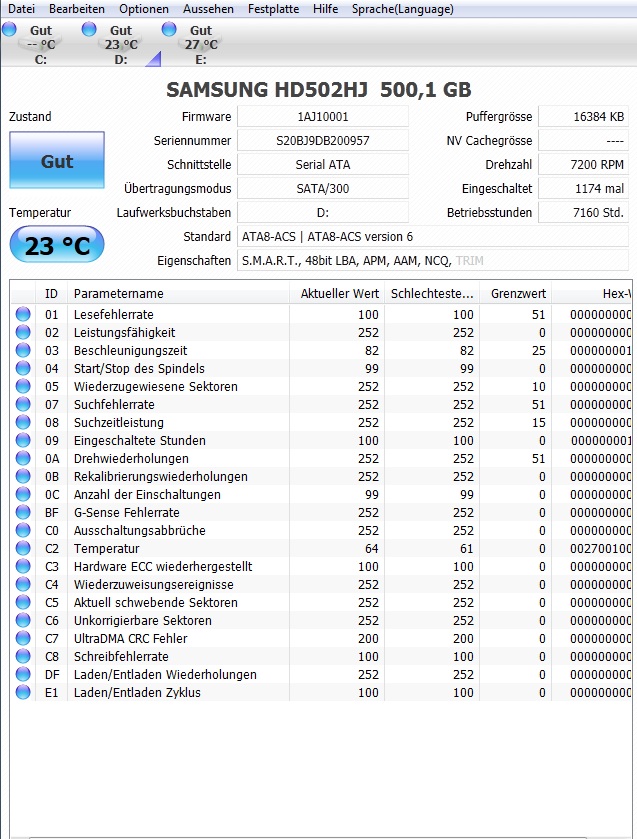Image resolution: width=637 pixels, height=839 pixels.
Task: Click the blue status orb for drive C:
Action: tap(9, 29)
